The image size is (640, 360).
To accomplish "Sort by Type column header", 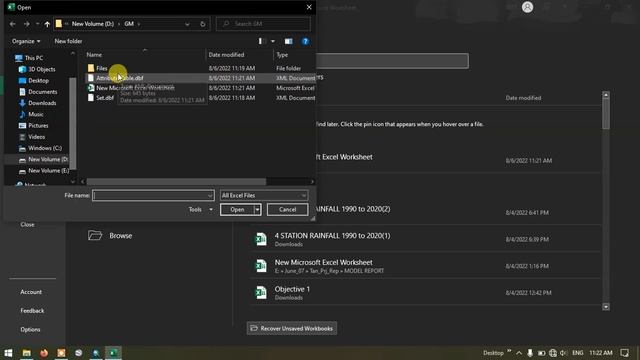I will click(282, 55).
